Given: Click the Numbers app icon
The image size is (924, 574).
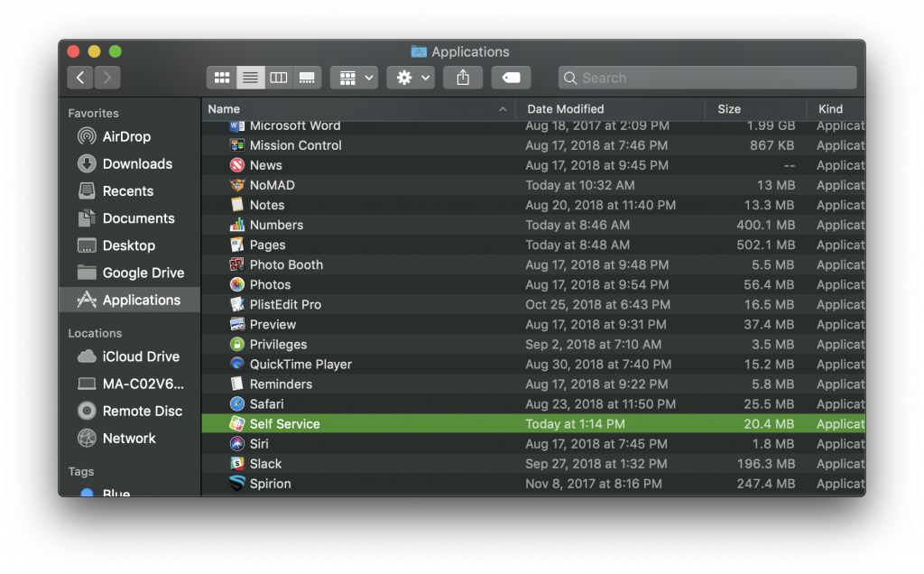Looking at the screenshot, I should pos(237,225).
